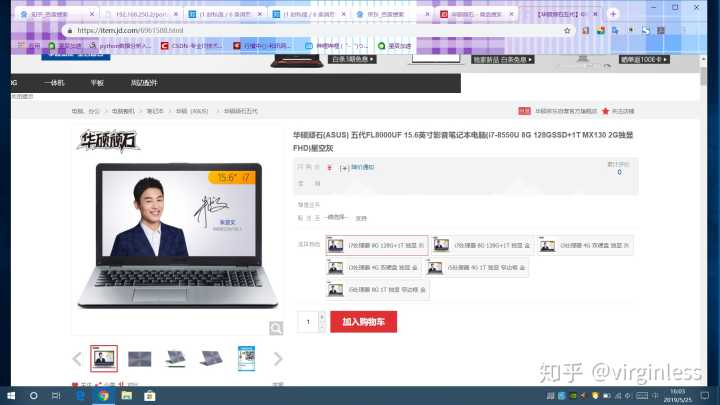The image size is (720, 405).
Task: Show previous thumbnails with left arrow
Action: [77, 359]
